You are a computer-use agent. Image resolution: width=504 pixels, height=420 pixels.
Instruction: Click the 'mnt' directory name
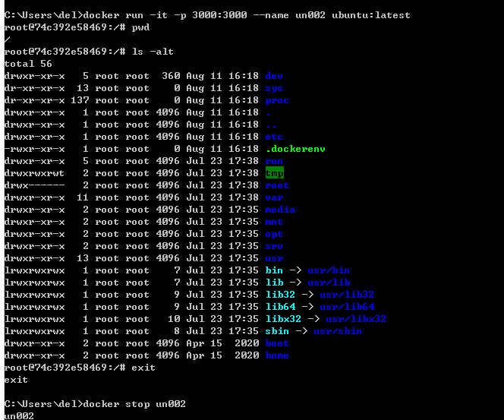tap(274, 222)
